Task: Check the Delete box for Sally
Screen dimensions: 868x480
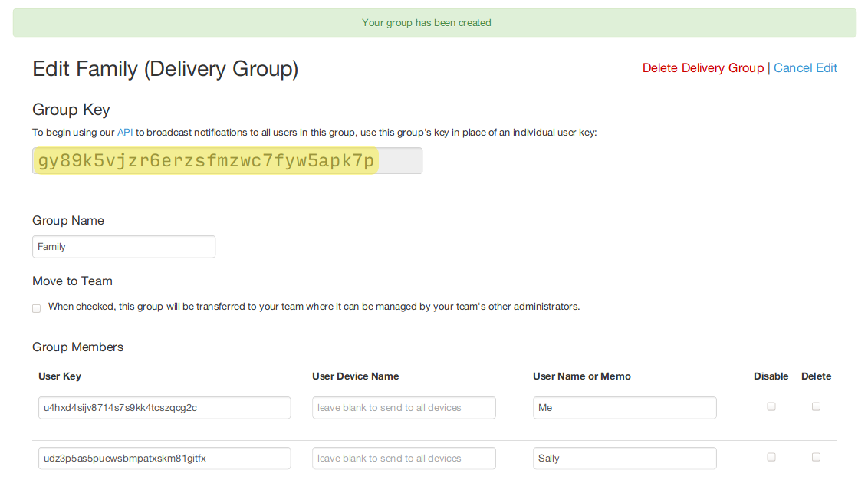Action: [816, 457]
